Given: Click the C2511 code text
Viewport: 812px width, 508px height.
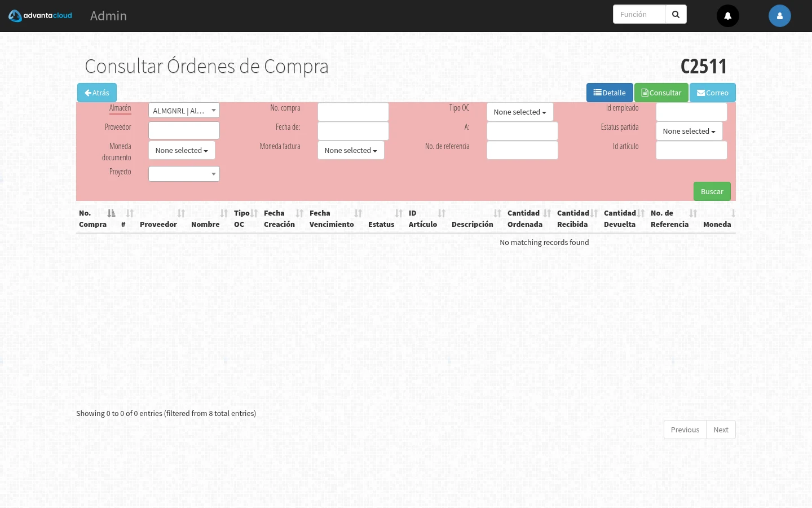Looking at the screenshot, I should click(704, 67).
